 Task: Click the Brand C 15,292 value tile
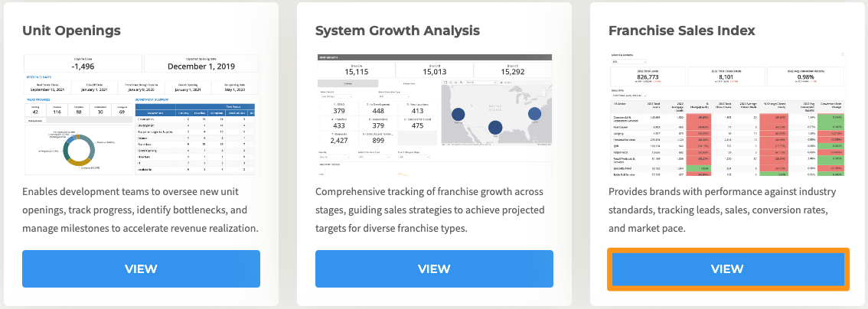[x=513, y=70]
